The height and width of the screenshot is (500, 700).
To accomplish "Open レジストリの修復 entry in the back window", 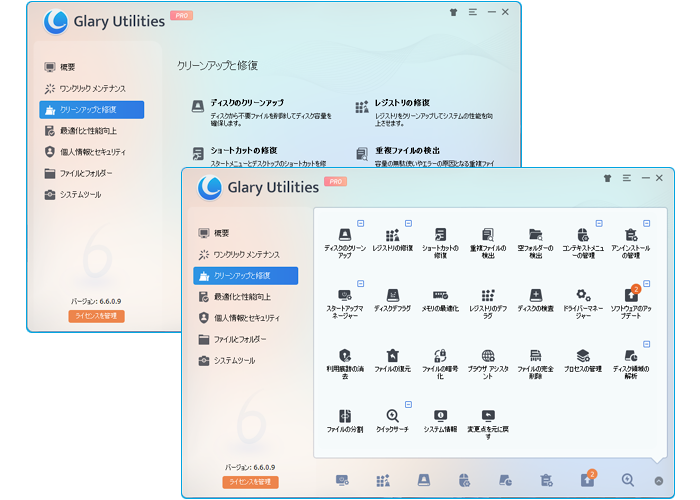I will point(425,112).
